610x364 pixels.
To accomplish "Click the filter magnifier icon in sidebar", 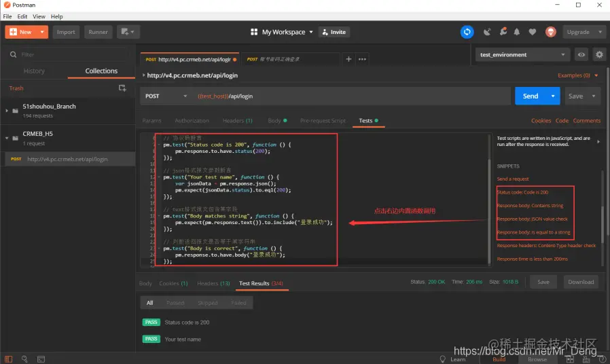I will click(x=13, y=55).
